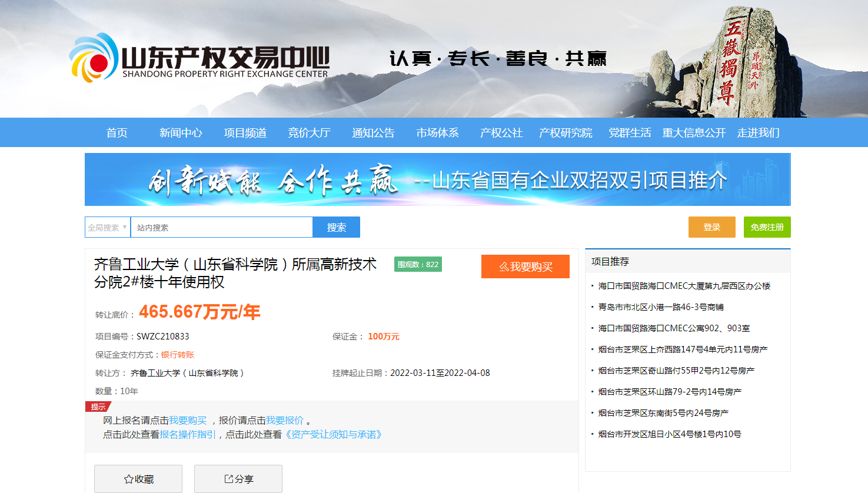Click the Shandong Property Exchange Center logo
The height and width of the screenshot is (493, 868).
pyautogui.click(x=199, y=58)
